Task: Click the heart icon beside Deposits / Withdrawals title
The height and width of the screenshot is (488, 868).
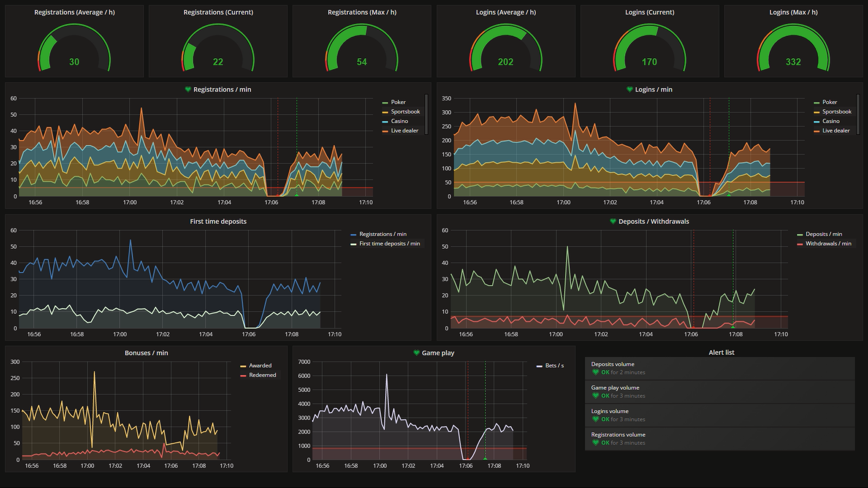Action: coord(613,221)
